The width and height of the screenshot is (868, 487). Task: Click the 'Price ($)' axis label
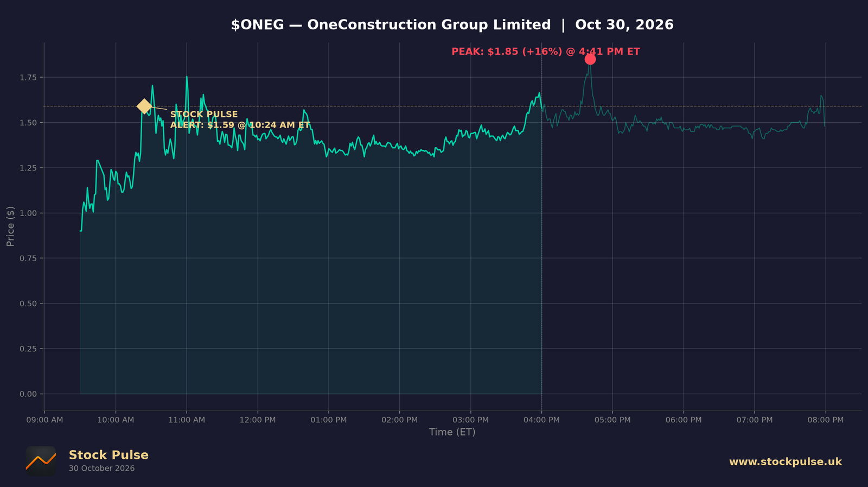click(10, 226)
